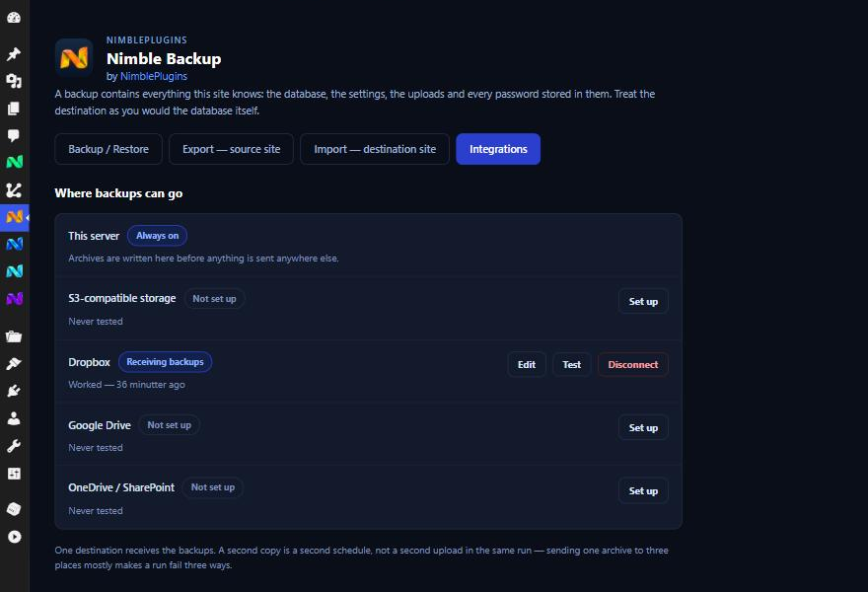Open the tilted box icon in sidebar
Screen dimensions: 868x592
(x=14, y=509)
